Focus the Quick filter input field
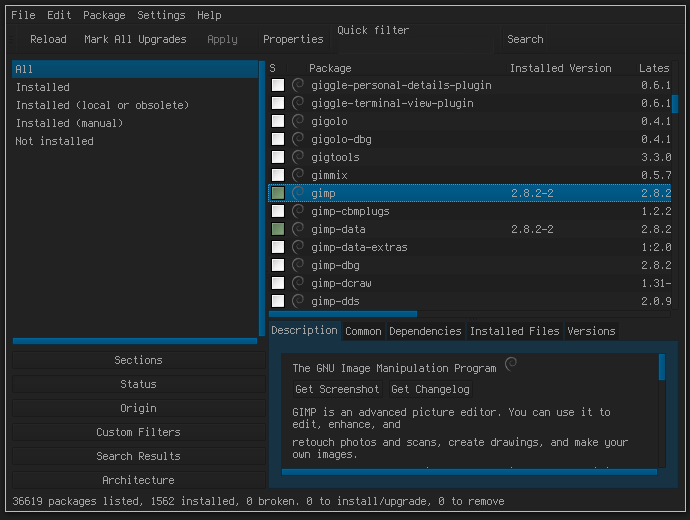 tap(417, 44)
